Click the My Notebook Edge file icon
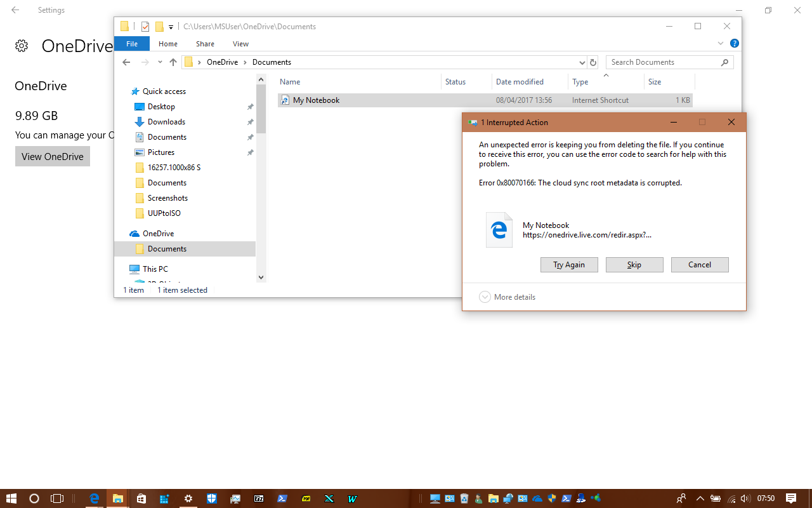 [x=499, y=230]
